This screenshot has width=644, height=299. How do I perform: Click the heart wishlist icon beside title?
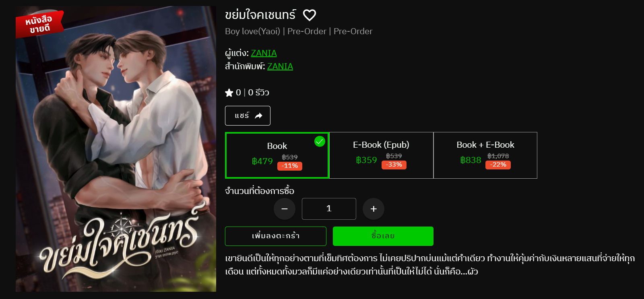click(x=309, y=15)
